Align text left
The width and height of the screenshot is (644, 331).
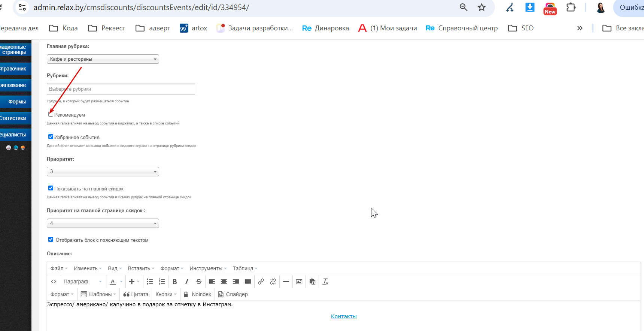point(212,282)
